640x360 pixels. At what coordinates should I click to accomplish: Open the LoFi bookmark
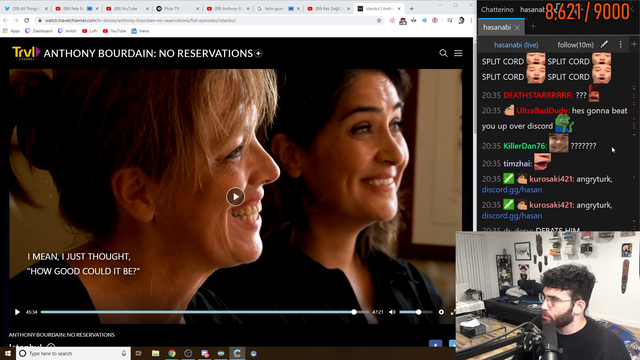pos(90,31)
